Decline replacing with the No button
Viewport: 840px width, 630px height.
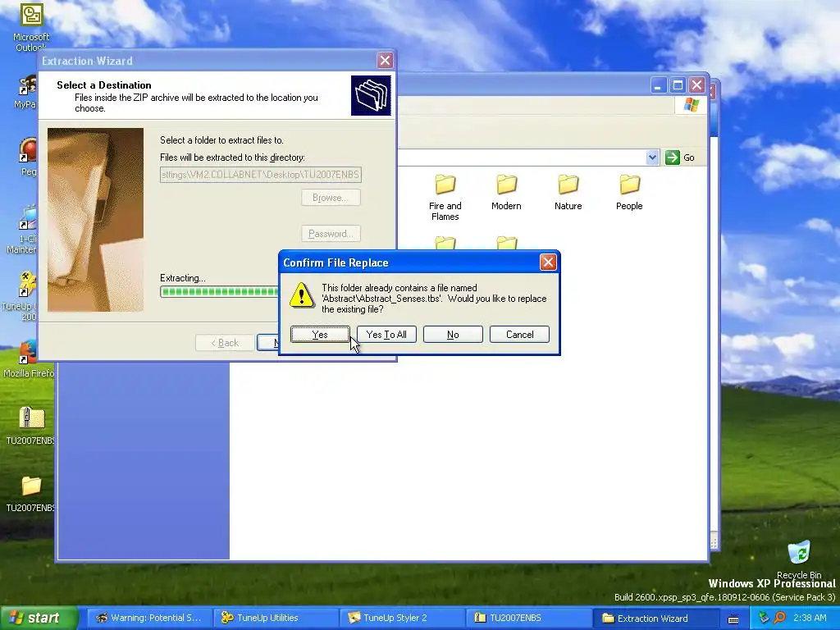(453, 335)
